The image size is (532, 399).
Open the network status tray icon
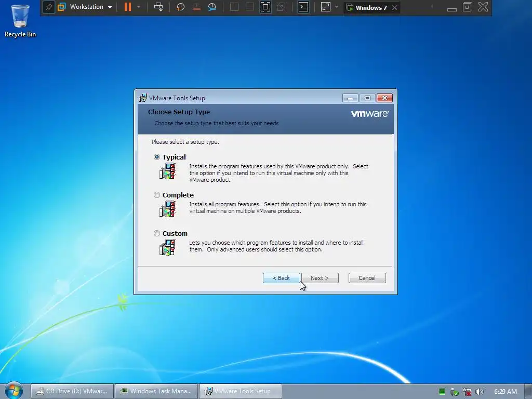467,392
